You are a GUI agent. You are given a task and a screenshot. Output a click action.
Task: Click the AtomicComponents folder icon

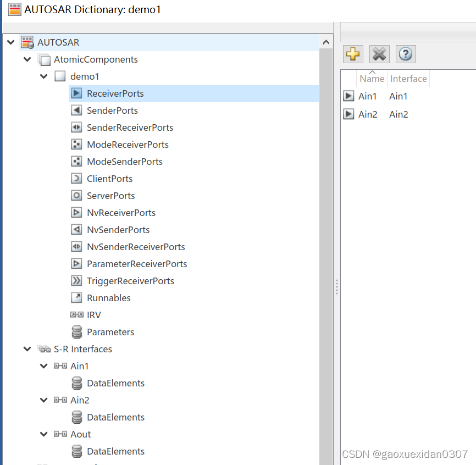[x=44, y=59]
